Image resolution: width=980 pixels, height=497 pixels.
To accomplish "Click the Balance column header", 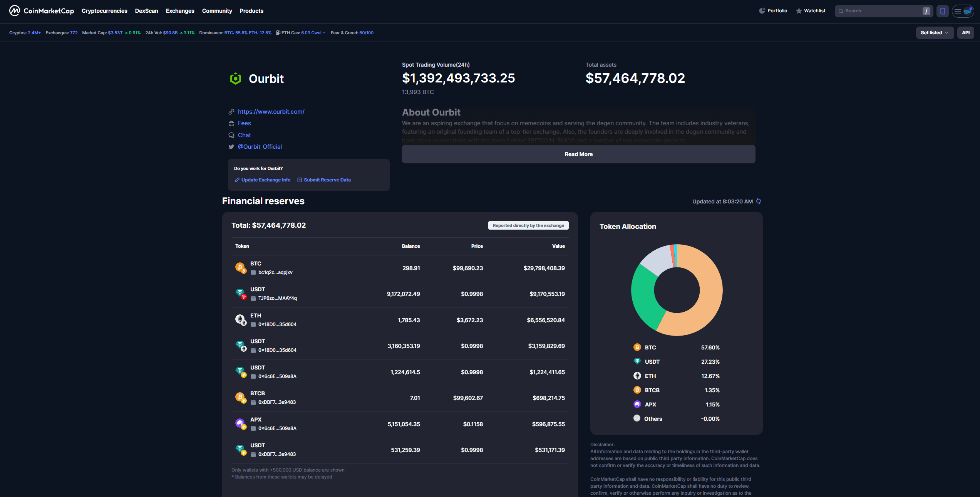I will (x=411, y=246).
